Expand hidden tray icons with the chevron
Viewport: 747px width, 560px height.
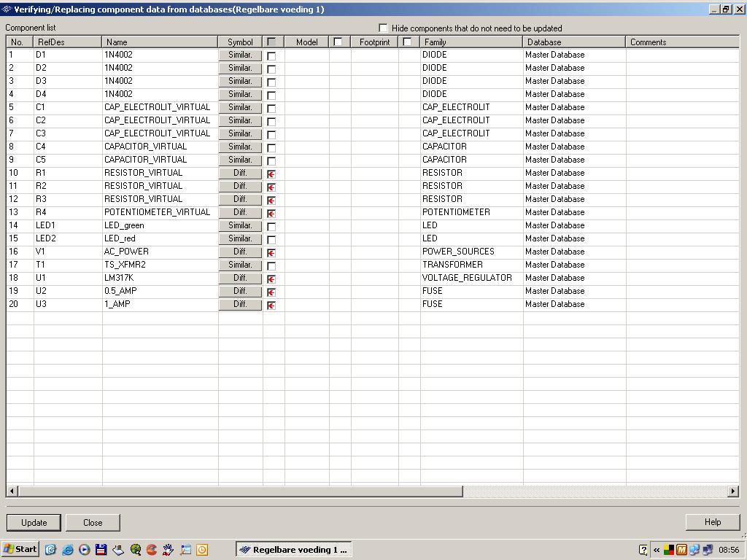click(x=657, y=550)
